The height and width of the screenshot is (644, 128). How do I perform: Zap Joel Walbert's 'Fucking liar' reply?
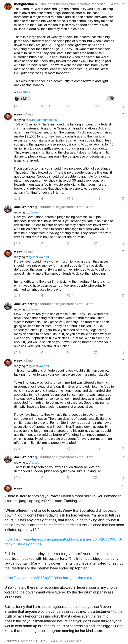(42, 477)
